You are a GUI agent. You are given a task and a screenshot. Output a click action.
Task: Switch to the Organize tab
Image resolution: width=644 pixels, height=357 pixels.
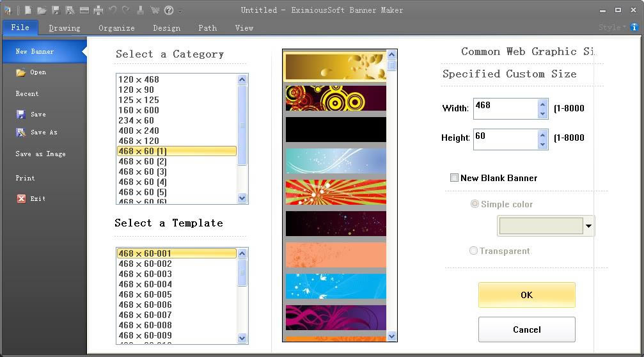[116, 28]
